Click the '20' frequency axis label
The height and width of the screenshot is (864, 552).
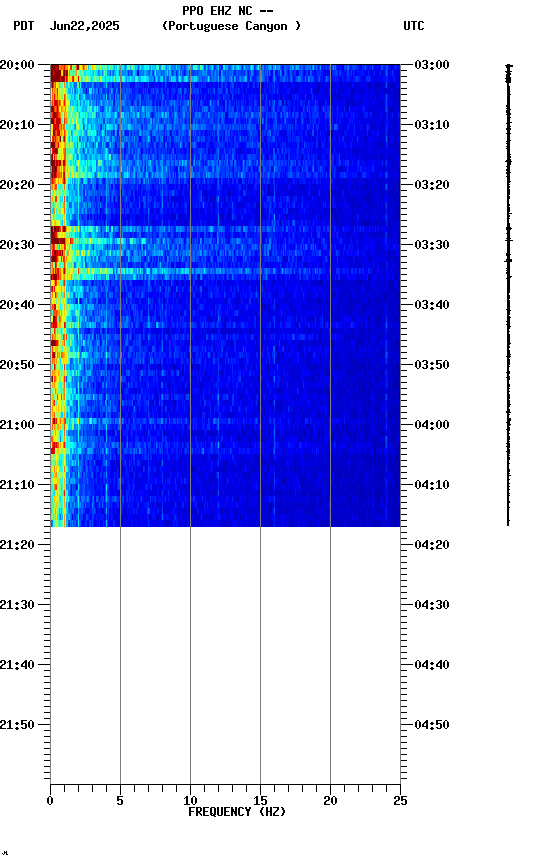330,802
